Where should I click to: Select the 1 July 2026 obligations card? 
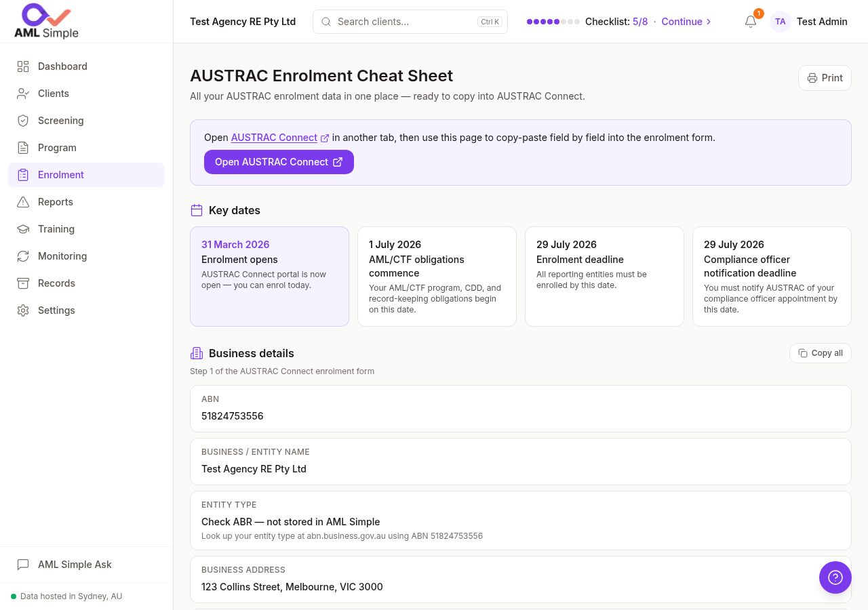point(437,277)
